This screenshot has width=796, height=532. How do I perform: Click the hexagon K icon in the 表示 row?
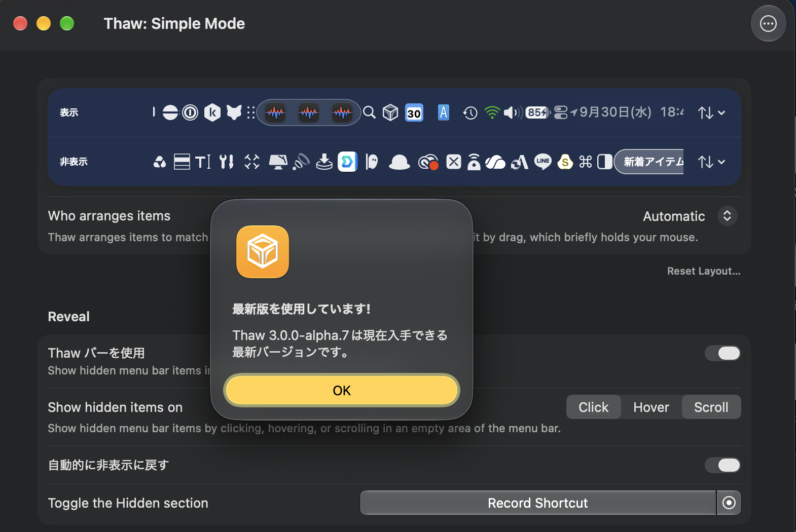pyautogui.click(x=212, y=112)
